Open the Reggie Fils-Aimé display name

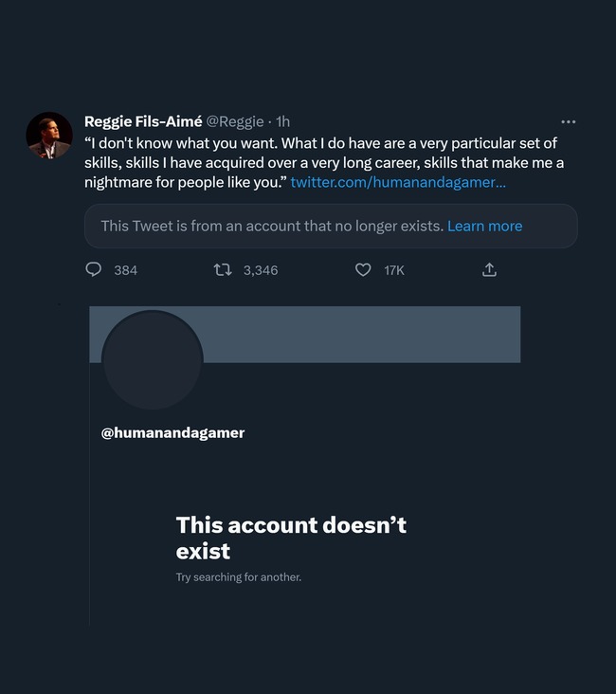coord(143,121)
